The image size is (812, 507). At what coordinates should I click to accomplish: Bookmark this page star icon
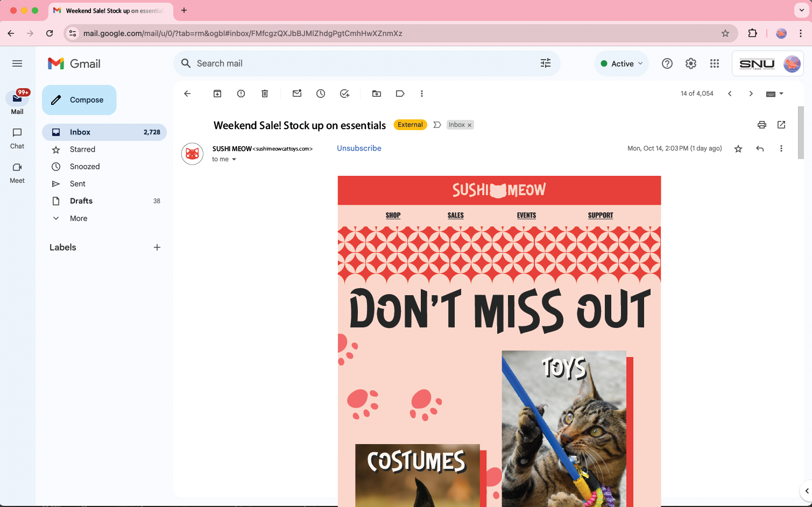pyautogui.click(x=725, y=33)
